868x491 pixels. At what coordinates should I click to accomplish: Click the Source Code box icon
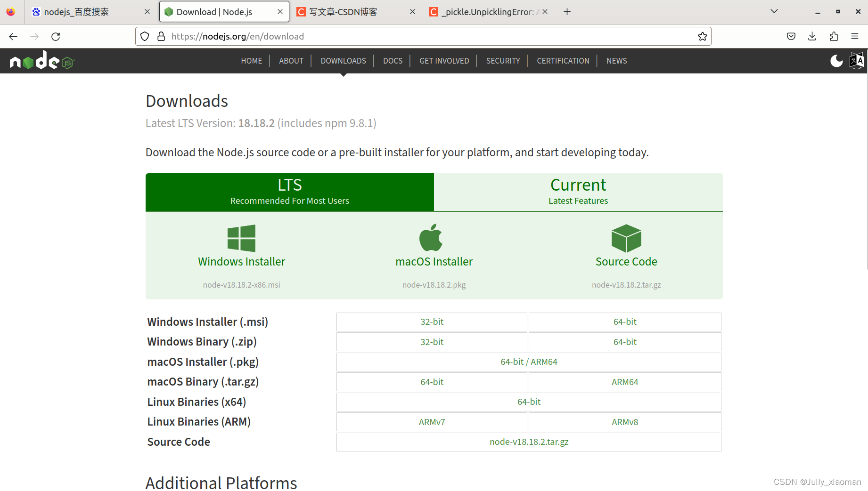tap(626, 238)
